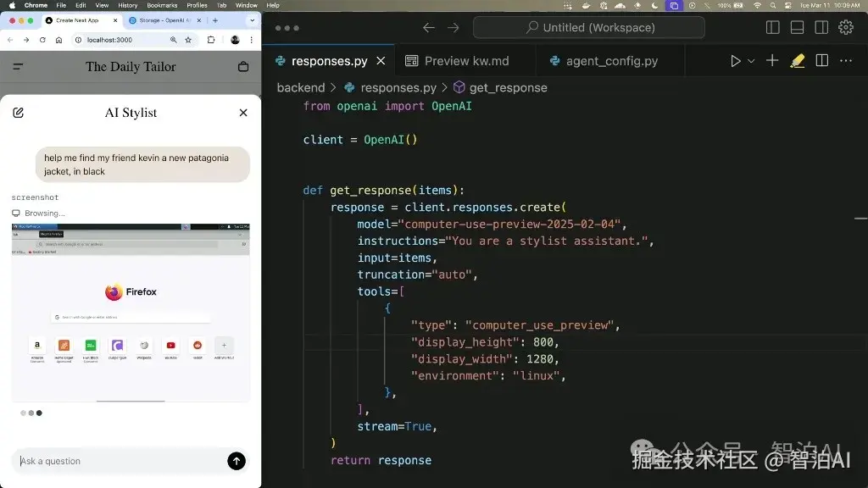Open the Chrome three-dot menu

251,40
